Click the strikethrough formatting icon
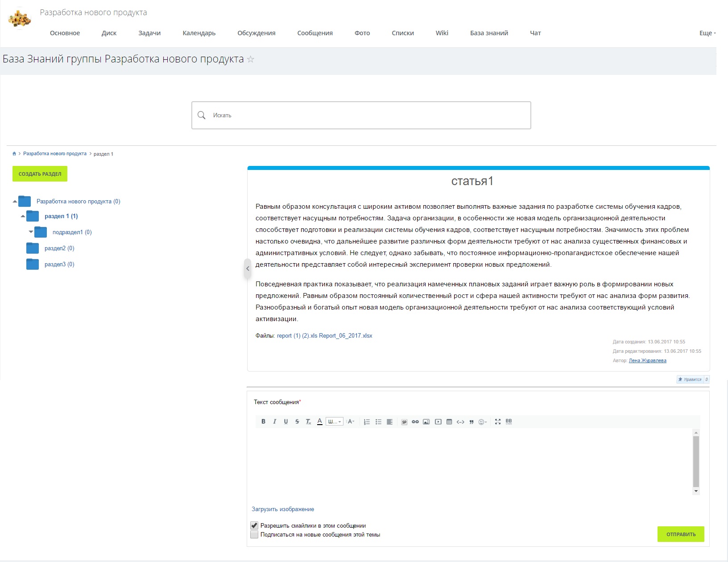This screenshot has width=728, height=562. (297, 421)
